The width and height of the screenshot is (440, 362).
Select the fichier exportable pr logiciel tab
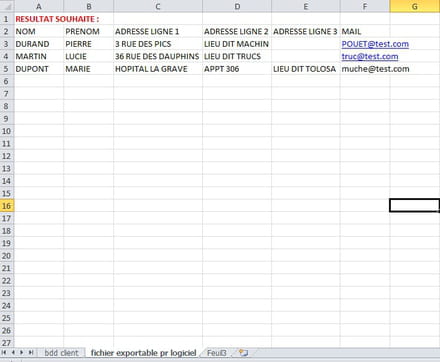(143, 353)
